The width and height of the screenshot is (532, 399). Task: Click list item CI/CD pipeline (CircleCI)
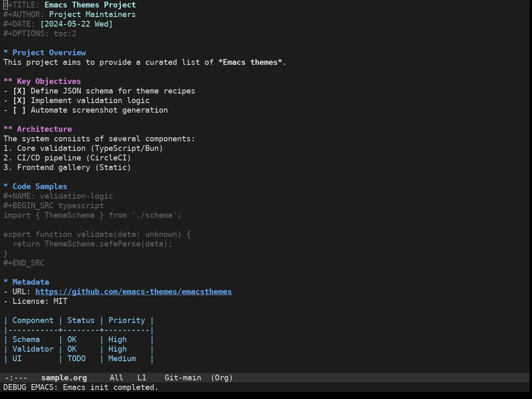pyautogui.click(x=67, y=158)
